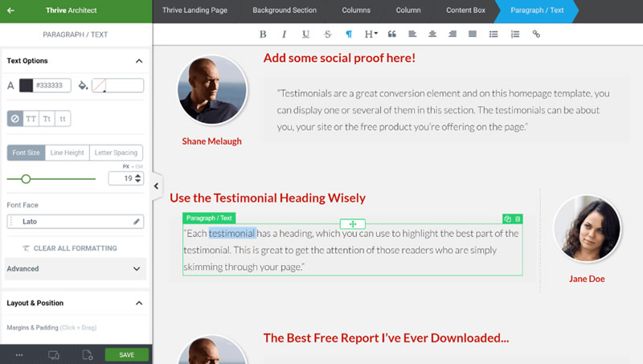Switch the font size unit to PX

click(126, 166)
